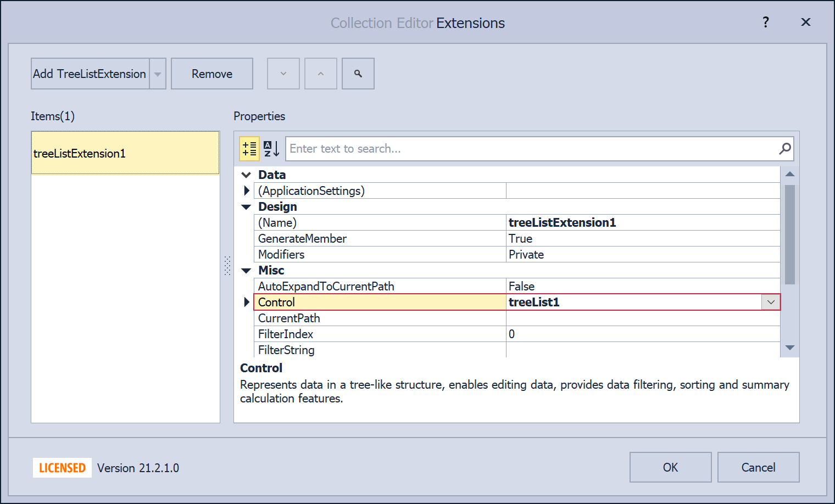Click the help question mark icon

pos(765,23)
